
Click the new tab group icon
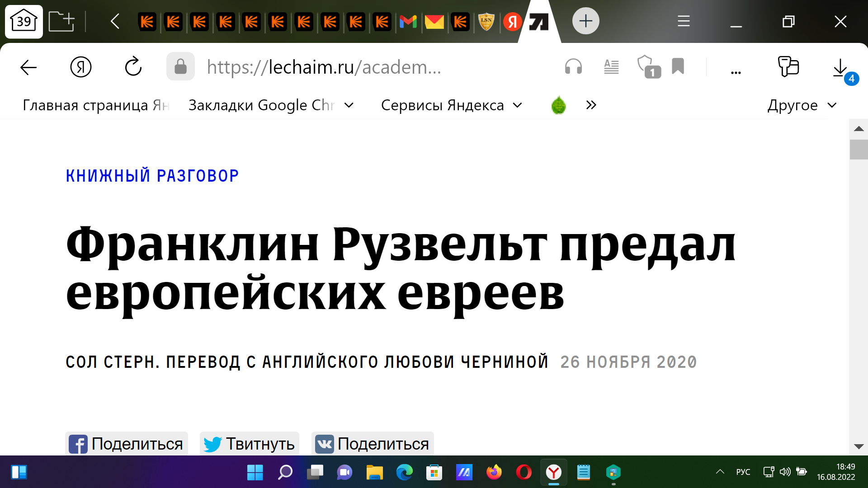(61, 21)
